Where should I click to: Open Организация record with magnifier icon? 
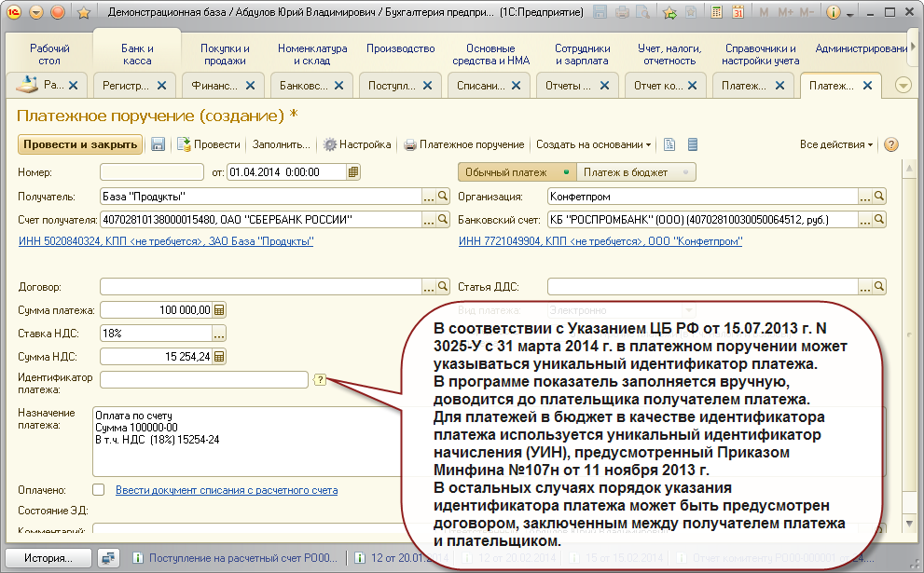click(x=879, y=196)
